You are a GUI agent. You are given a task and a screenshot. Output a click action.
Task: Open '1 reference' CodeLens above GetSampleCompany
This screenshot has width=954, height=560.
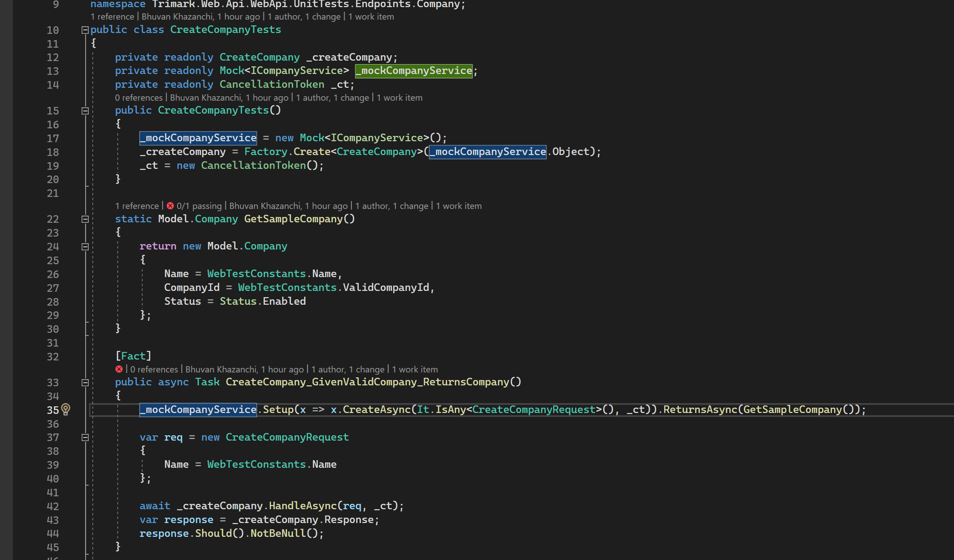click(137, 206)
